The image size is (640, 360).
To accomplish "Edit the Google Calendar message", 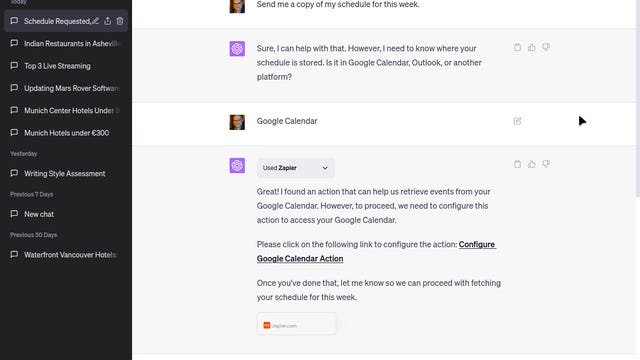I will (x=517, y=121).
